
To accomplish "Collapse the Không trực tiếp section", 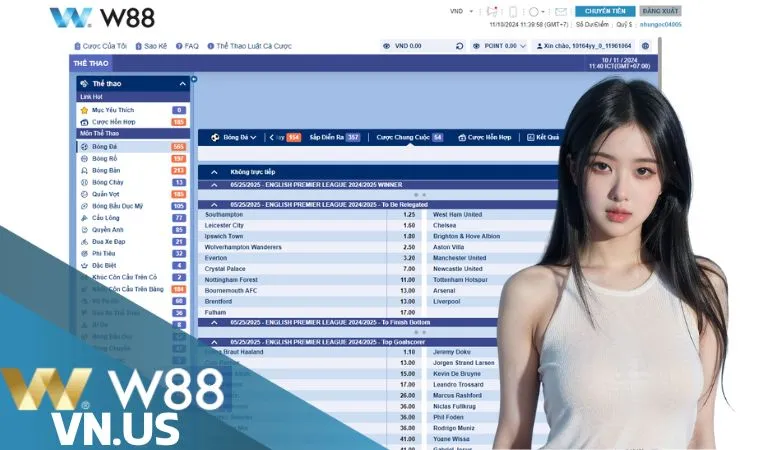I will pyautogui.click(x=214, y=171).
